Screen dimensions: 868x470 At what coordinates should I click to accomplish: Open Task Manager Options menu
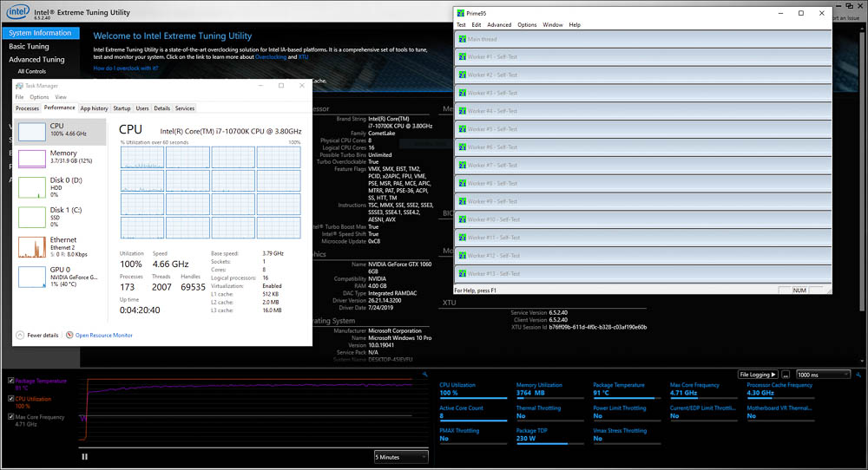39,97
